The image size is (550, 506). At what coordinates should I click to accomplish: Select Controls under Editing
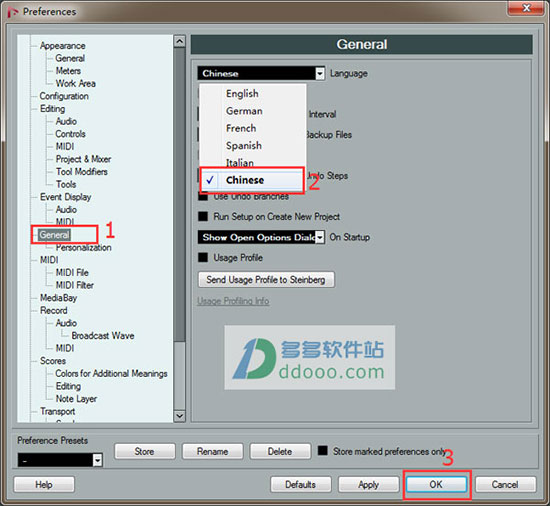coord(70,134)
